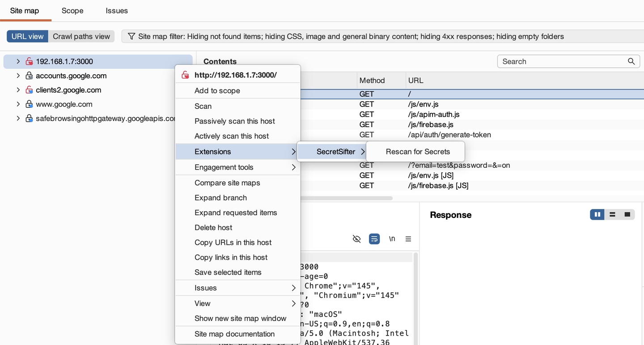Select the /js/apim-auth.js row
Viewport: 644px width, 345px height.
tap(472, 115)
